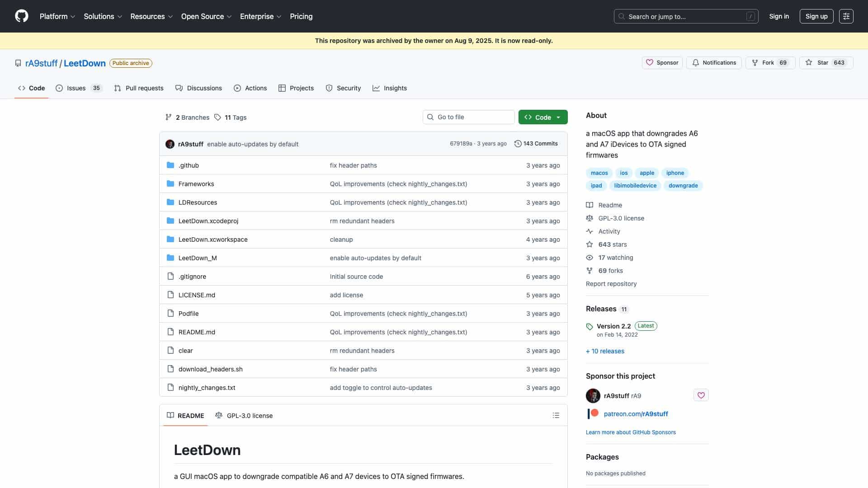
Task: Click the Star button
Action: click(x=826, y=63)
